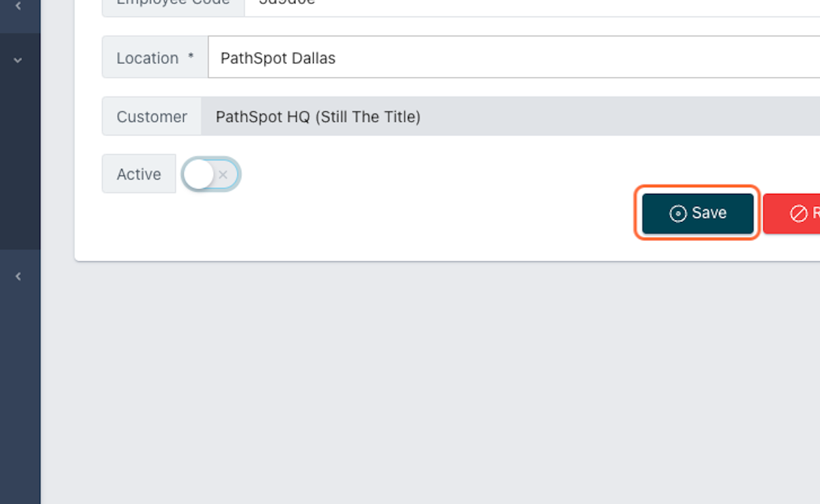Click the circle-dot icon on Save
This screenshot has width=820, height=504.
[x=677, y=214]
